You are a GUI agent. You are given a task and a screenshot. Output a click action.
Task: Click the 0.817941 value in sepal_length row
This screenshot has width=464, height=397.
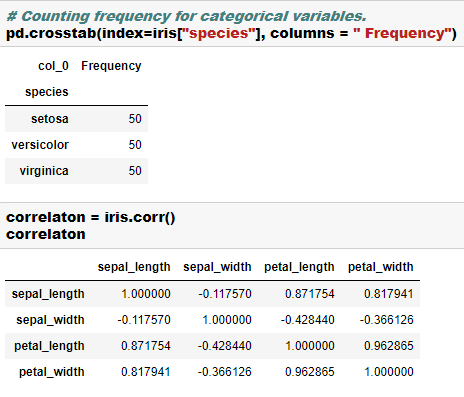[389, 294]
